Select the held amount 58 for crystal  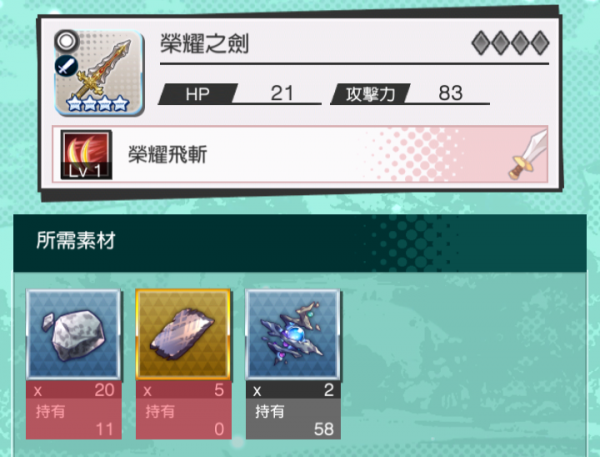324,429
